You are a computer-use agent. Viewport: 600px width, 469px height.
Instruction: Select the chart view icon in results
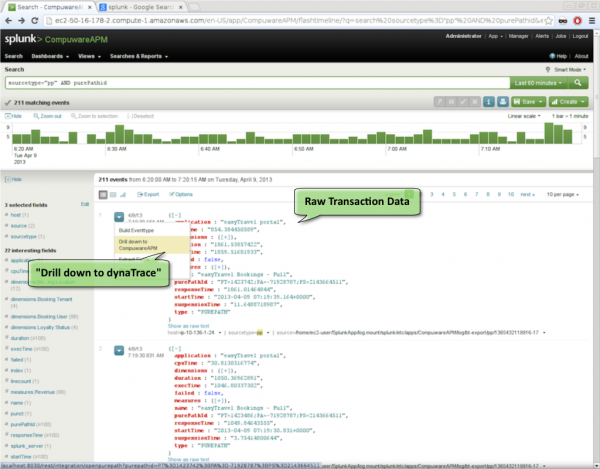coord(123,195)
